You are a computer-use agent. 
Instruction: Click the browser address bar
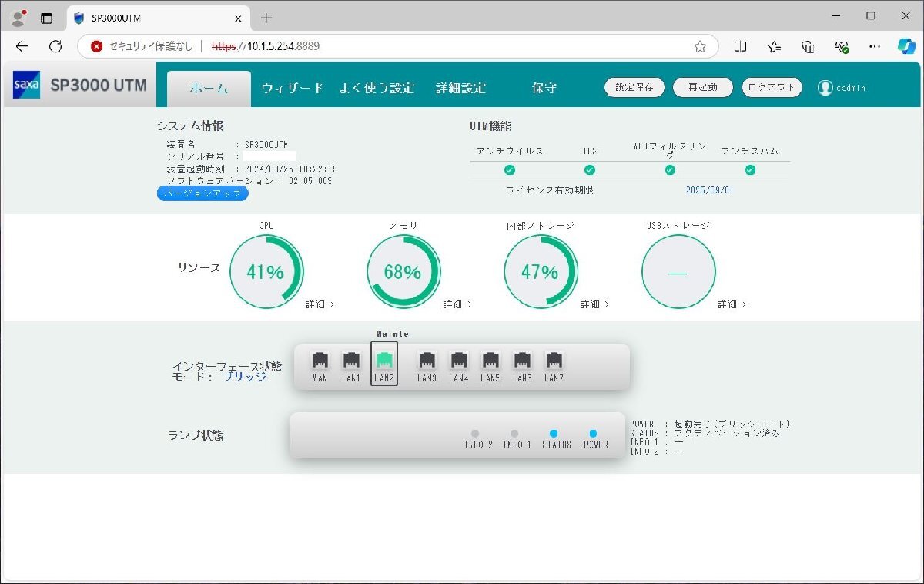[385, 46]
